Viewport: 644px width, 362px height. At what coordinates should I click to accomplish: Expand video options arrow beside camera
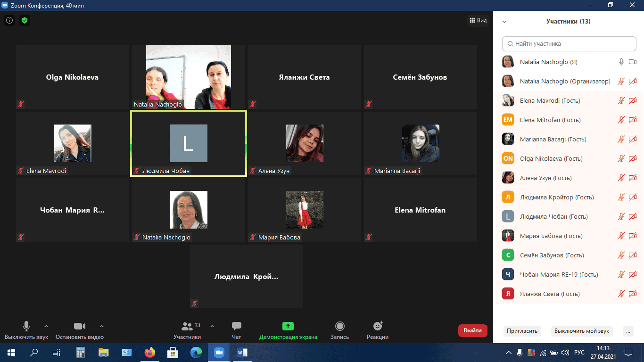pyautogui.click(x=102, y=326)
